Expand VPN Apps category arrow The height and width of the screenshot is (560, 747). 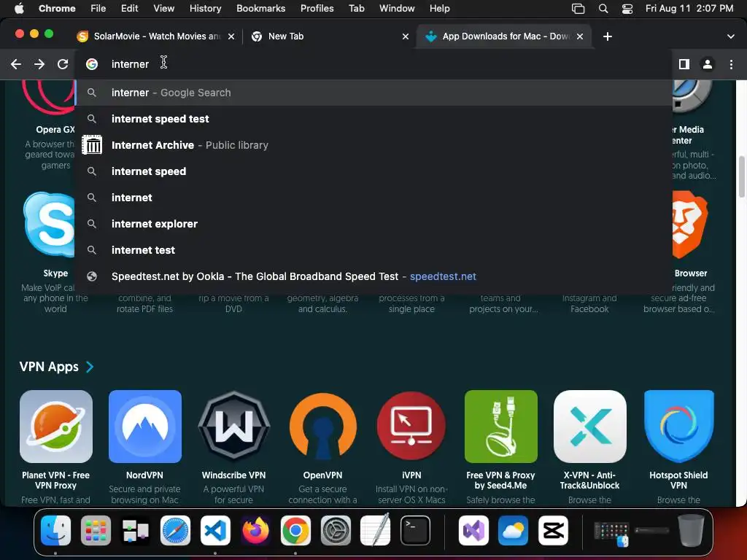[x=90, y=367]
